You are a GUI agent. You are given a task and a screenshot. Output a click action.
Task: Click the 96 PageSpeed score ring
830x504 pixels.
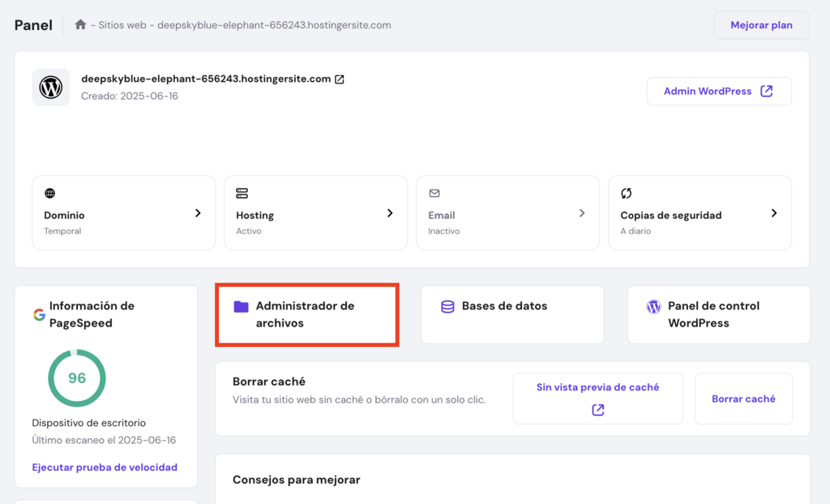76,378
